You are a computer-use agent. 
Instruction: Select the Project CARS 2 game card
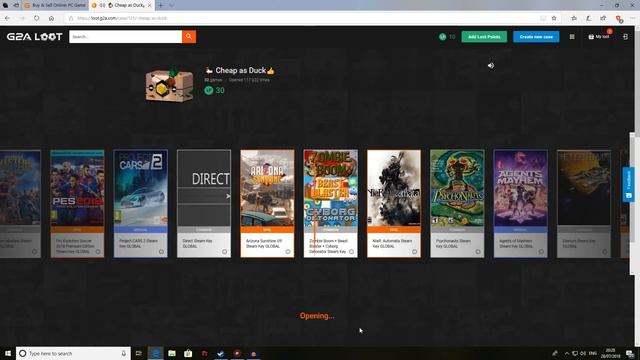tap(140, 203)
